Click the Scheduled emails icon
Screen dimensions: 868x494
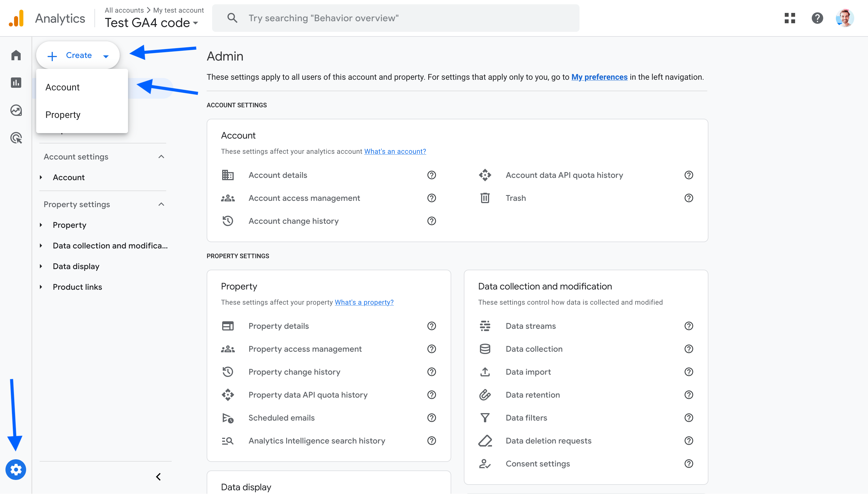click(228, 417)
